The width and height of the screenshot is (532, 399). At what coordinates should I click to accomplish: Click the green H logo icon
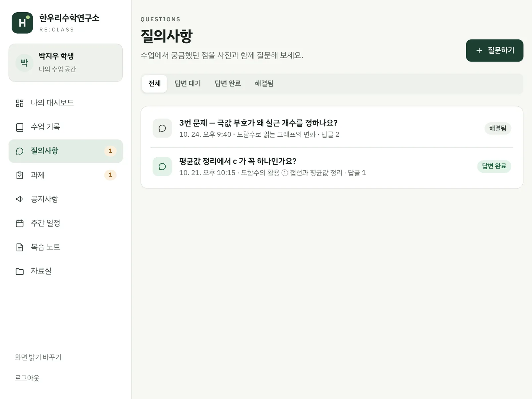point(22,23)
